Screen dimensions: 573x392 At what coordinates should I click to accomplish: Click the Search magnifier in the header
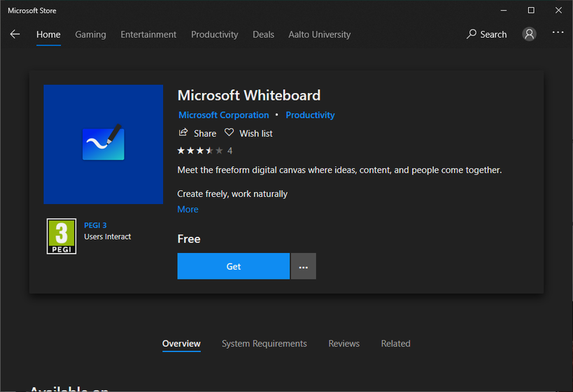tap(472, 34)
